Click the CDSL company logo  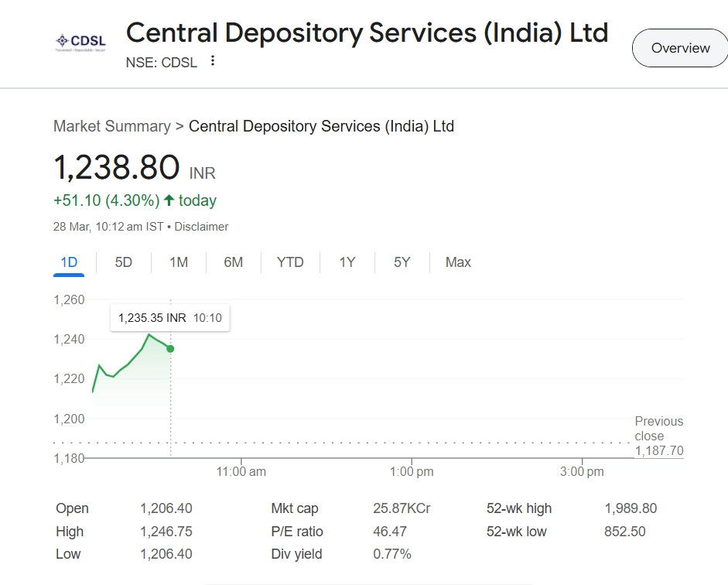coord(80,42)
